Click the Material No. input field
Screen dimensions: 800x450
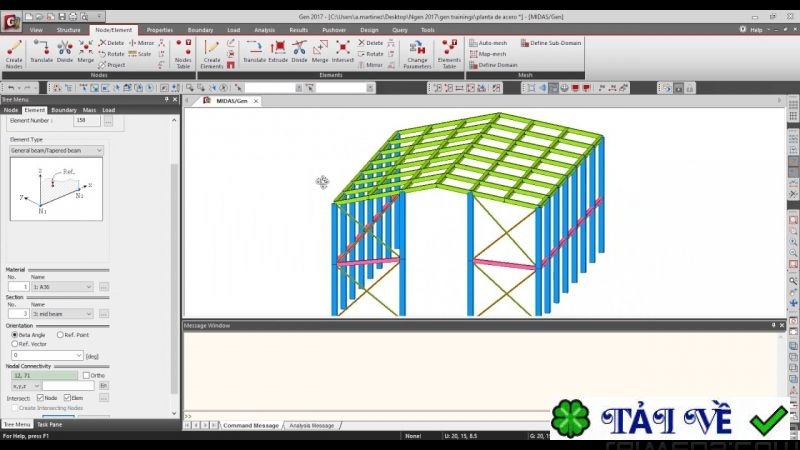point(18,287)
